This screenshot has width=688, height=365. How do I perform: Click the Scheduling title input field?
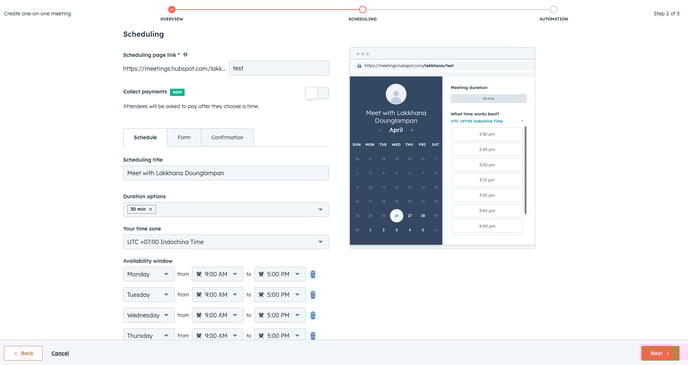click(226, 173)
